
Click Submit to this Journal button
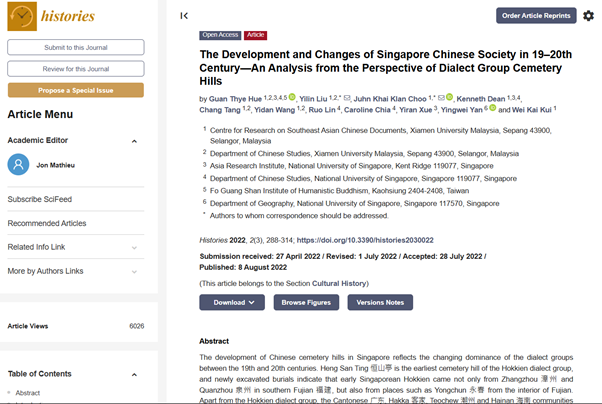pos(76,47)
